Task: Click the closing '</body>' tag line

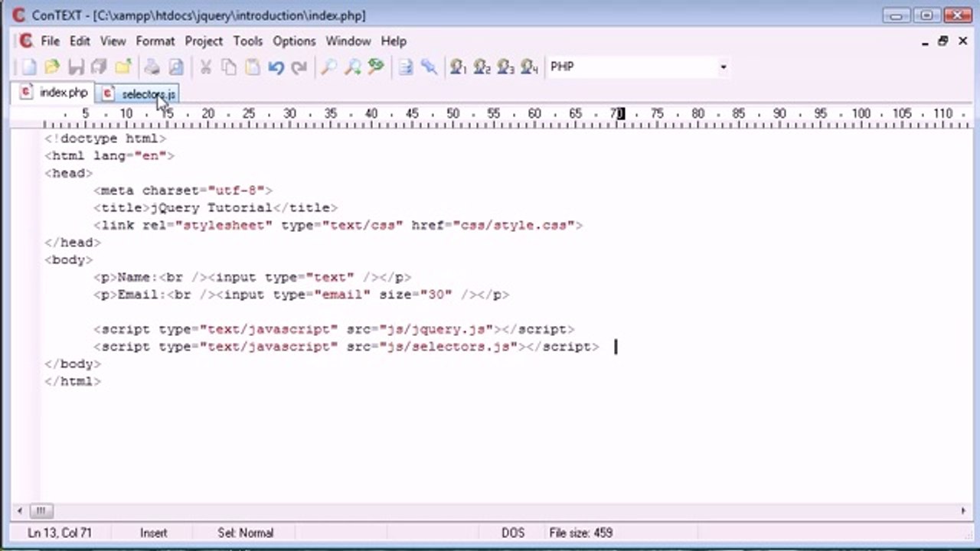Action: 73,364
